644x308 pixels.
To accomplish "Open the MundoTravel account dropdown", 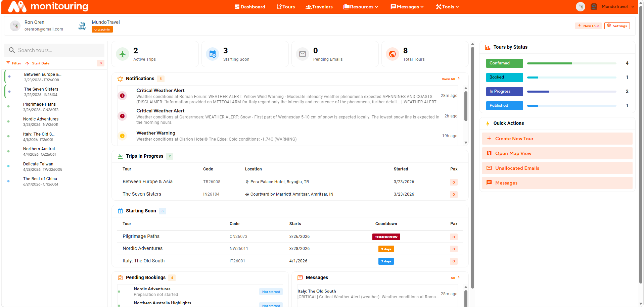I will [x=617, y=7].
